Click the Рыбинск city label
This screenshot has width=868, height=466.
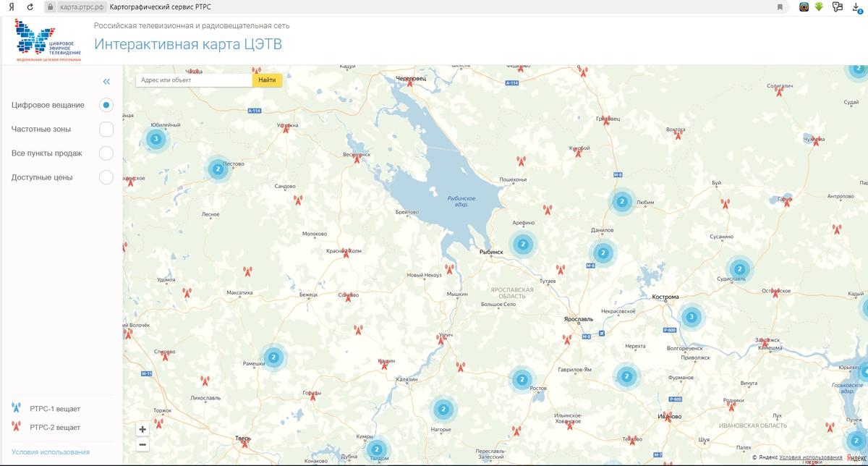click(491, 252)
